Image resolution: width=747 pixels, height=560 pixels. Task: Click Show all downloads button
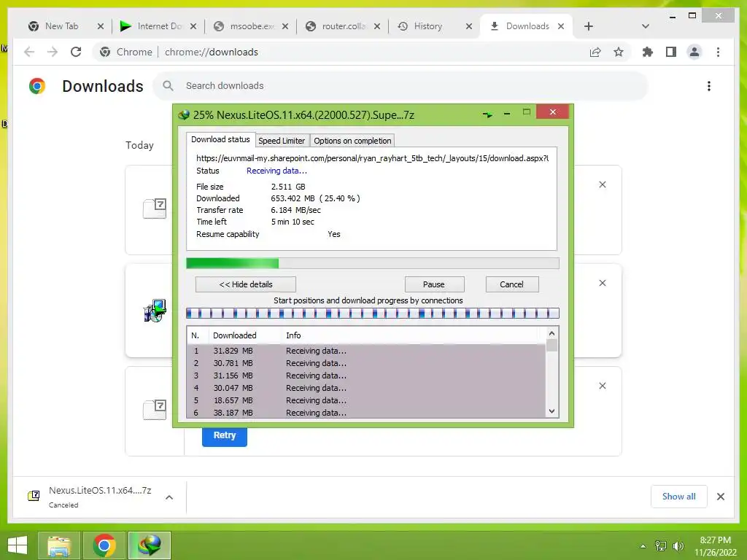pyautogui.click(x=678, y=496)
